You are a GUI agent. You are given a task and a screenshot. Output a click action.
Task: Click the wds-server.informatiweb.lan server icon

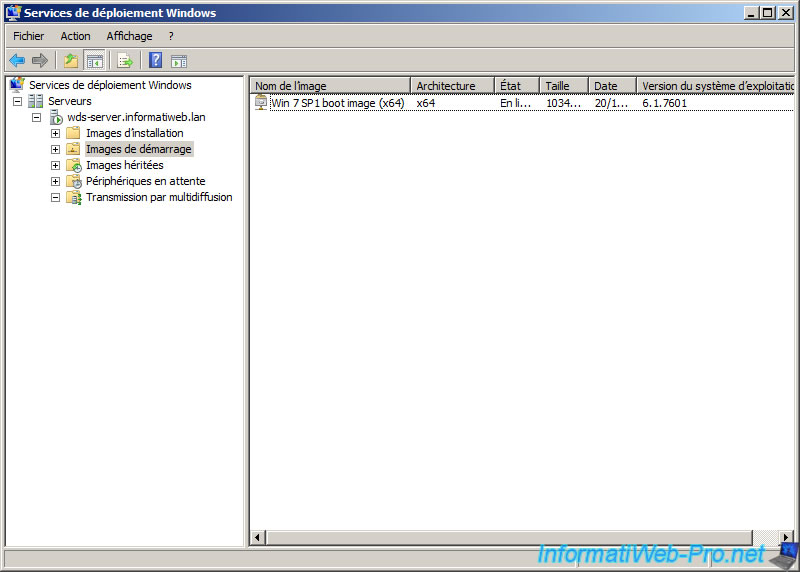[x=56, y=117]
